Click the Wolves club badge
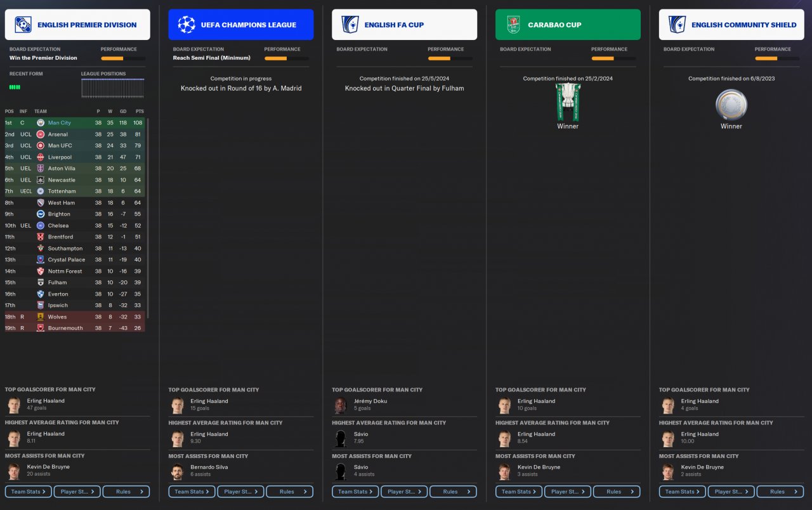 (40, 317)
